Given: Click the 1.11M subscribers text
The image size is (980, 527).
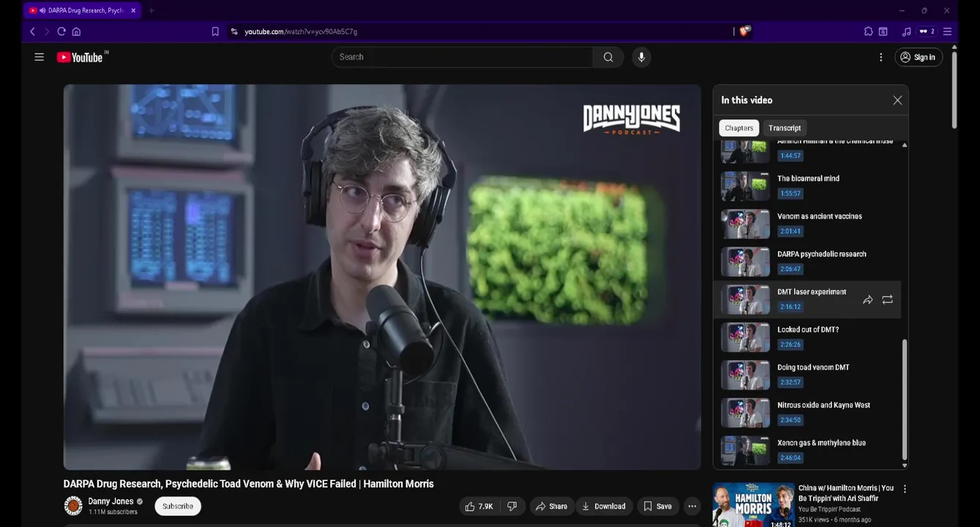Looking at the screenshot, I should pos(113,512).
